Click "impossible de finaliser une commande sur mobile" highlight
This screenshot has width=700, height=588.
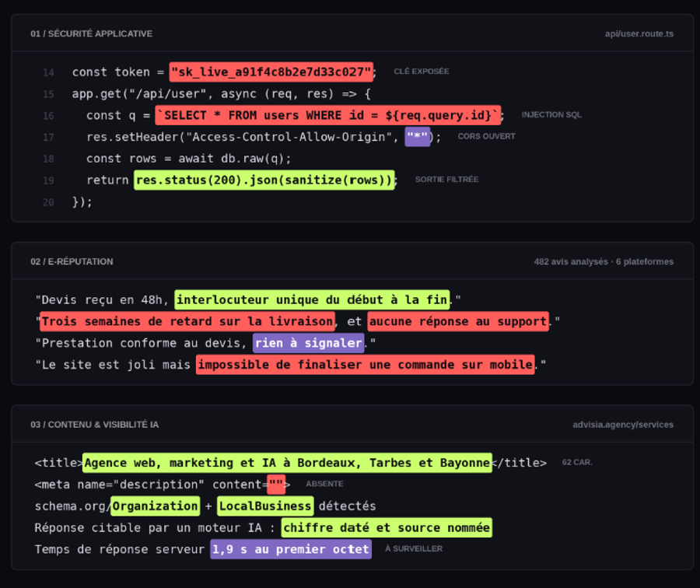click(x=366, y=365)
